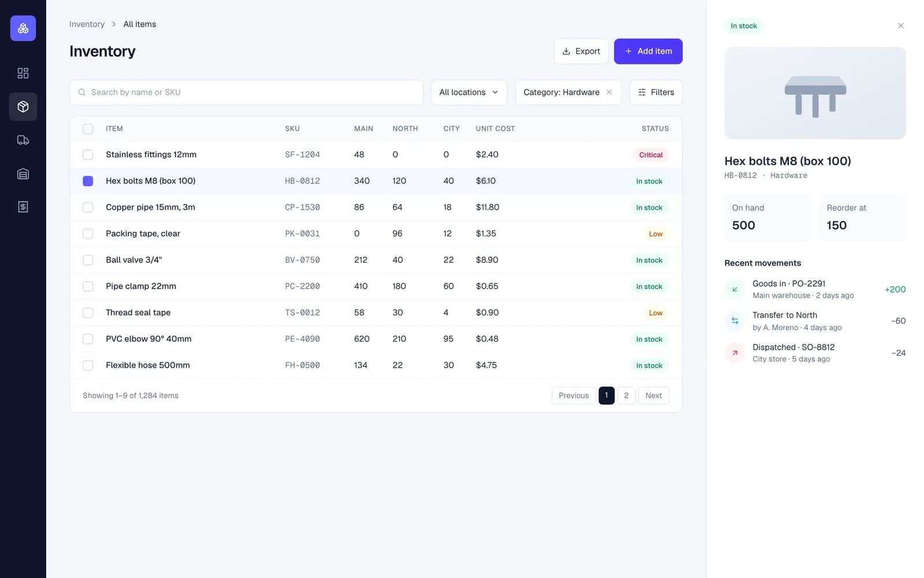
Task: Open the shipments truck icon in sidebar
Action: [23, 140]
